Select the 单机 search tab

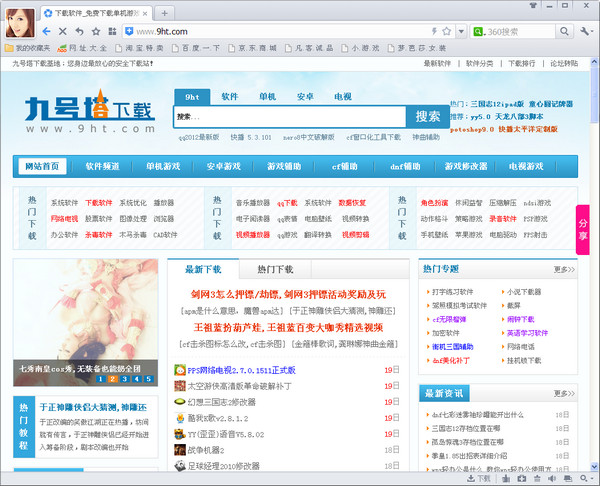point(267,97)
